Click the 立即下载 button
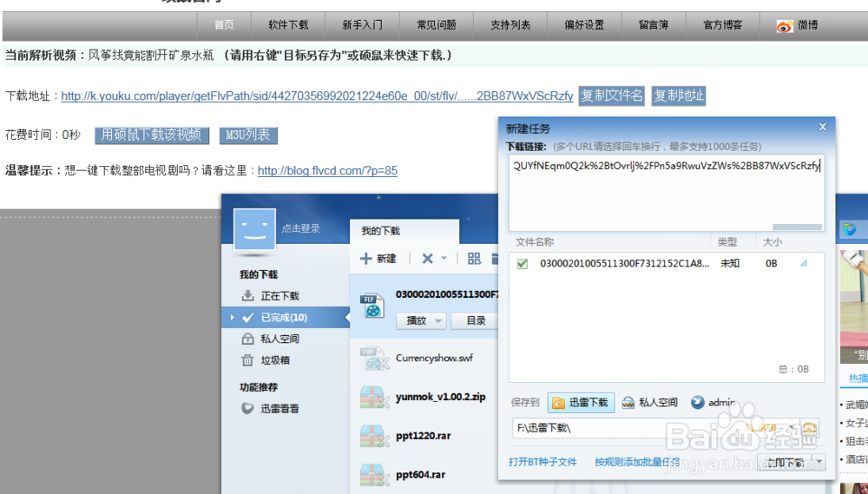 [x=785, y=462]
